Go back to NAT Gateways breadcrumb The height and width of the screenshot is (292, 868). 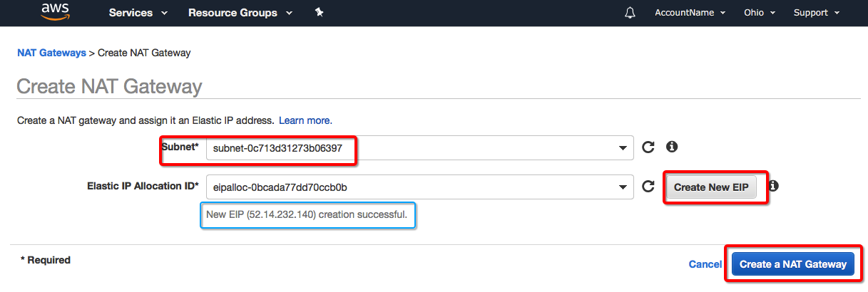(x=51, y=53)
